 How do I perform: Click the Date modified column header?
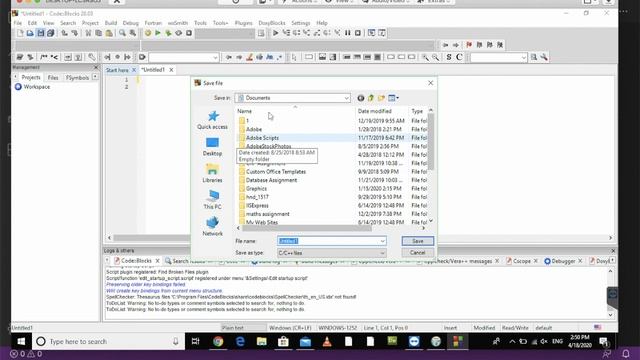pyautogui.click(x=382, y=111)
